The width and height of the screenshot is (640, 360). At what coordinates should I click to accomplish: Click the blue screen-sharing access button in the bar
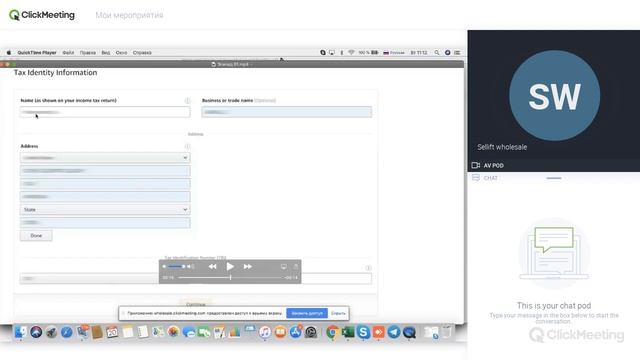click(x=307, y=313)
